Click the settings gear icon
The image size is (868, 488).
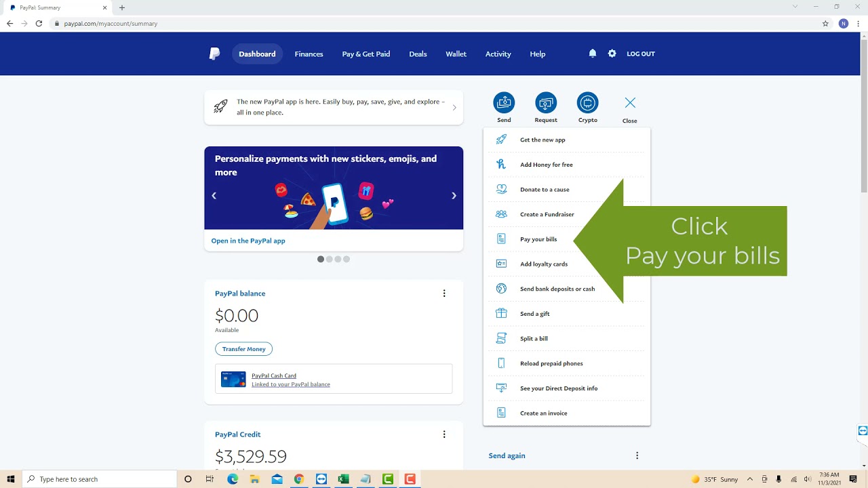point(612,53)
